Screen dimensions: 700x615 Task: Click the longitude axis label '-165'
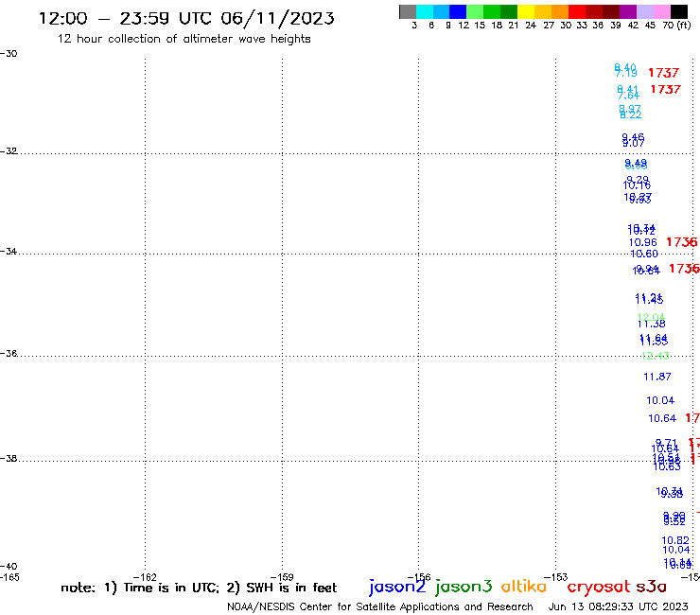click(9, 577)
